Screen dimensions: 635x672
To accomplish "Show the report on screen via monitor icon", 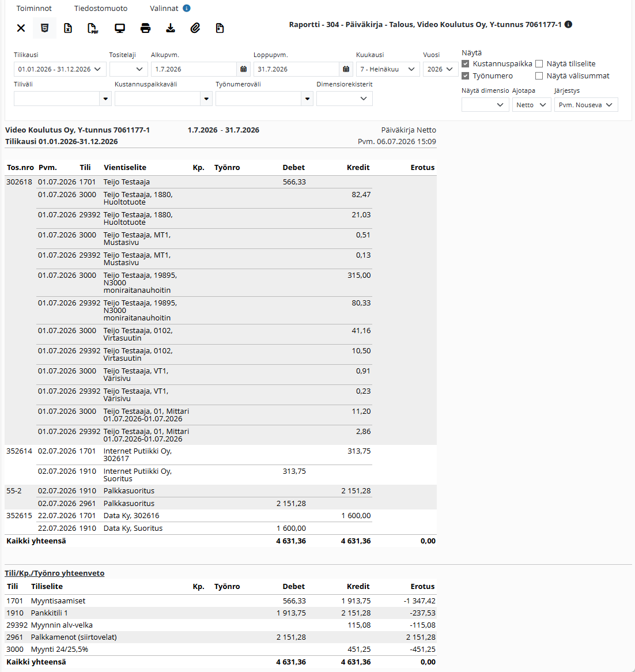I will point(120,28).
